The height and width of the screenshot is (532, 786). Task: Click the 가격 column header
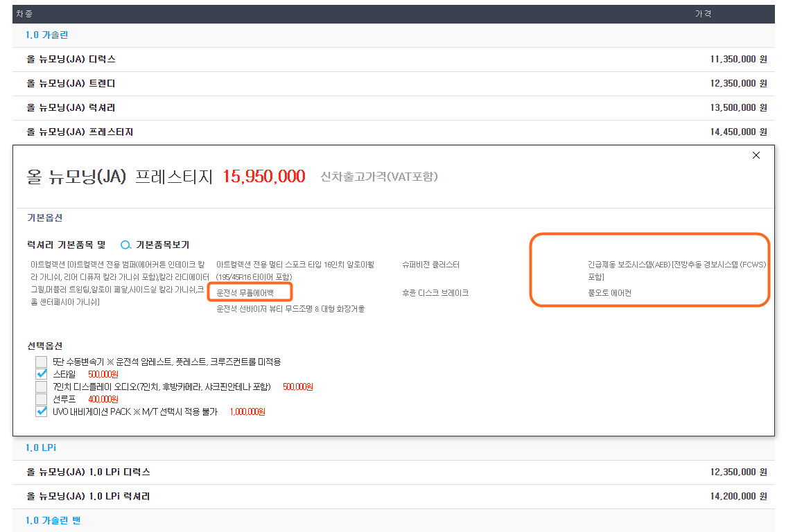click(703, 14)
